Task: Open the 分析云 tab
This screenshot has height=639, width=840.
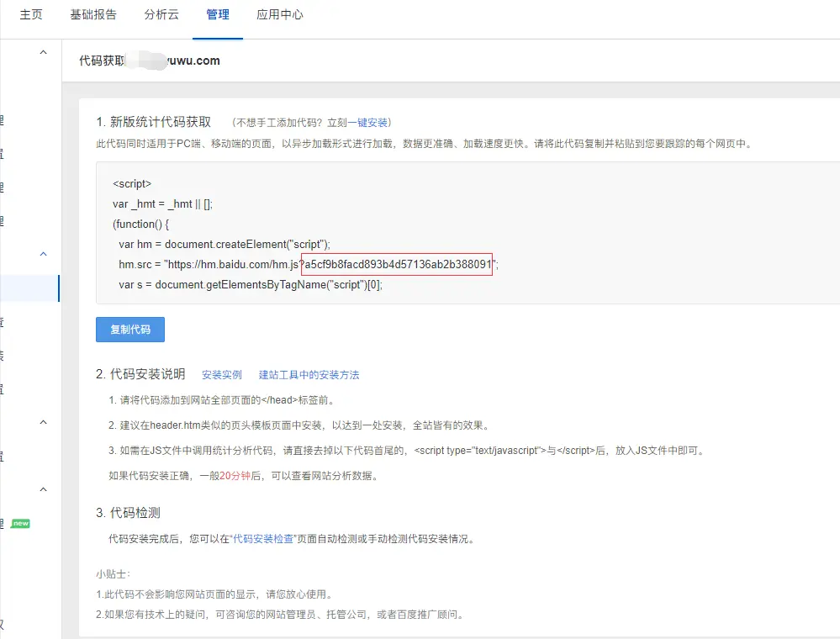Action: (x=161, y=14)
